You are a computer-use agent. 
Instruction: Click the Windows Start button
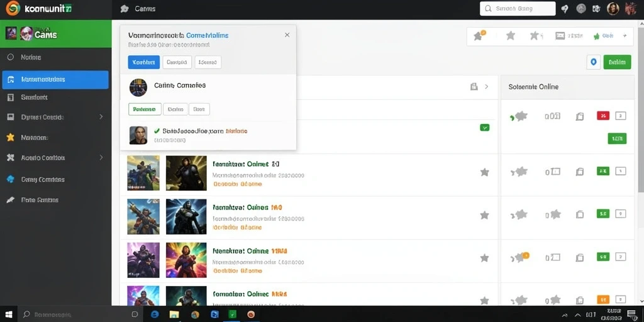pyautogui.click(x=8, y=314)
